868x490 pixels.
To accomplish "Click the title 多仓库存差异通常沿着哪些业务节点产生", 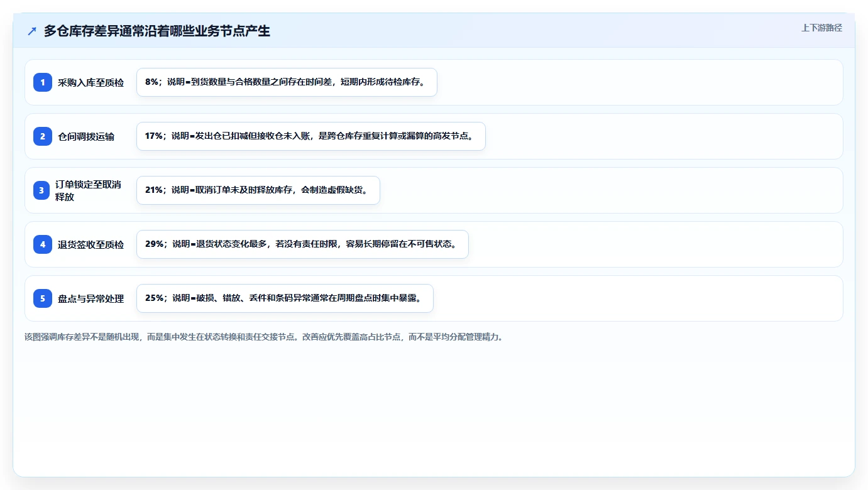I will point(157,31).
